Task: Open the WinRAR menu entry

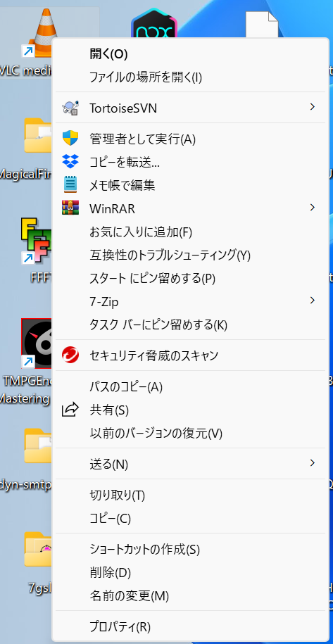Action: coord(192,208)
